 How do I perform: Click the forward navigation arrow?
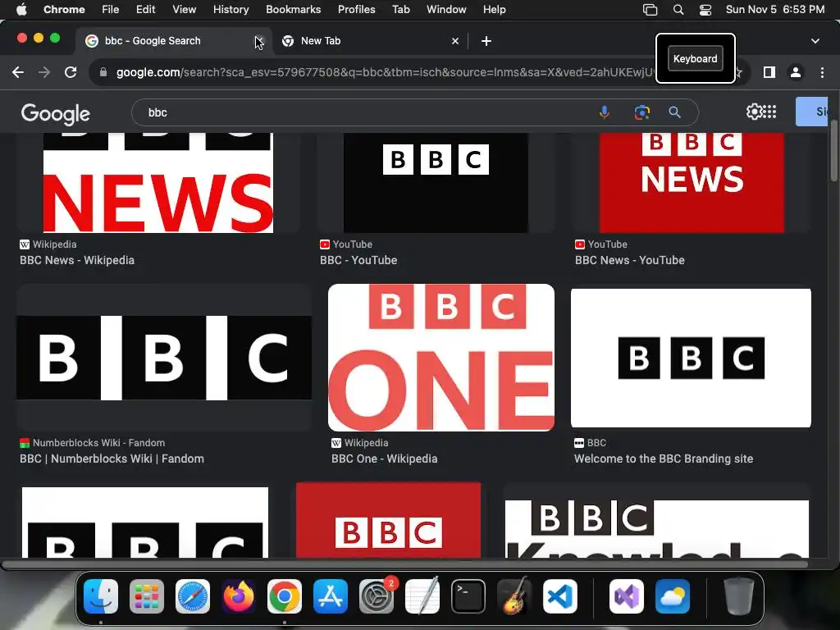pos(44,72)
